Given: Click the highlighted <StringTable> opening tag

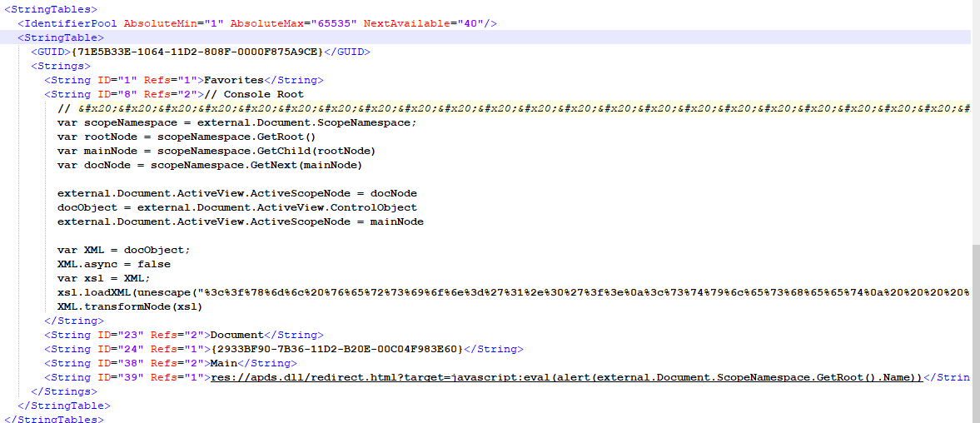Looking at the screenshot, I should pyautogui.click(x=61, y=37).
